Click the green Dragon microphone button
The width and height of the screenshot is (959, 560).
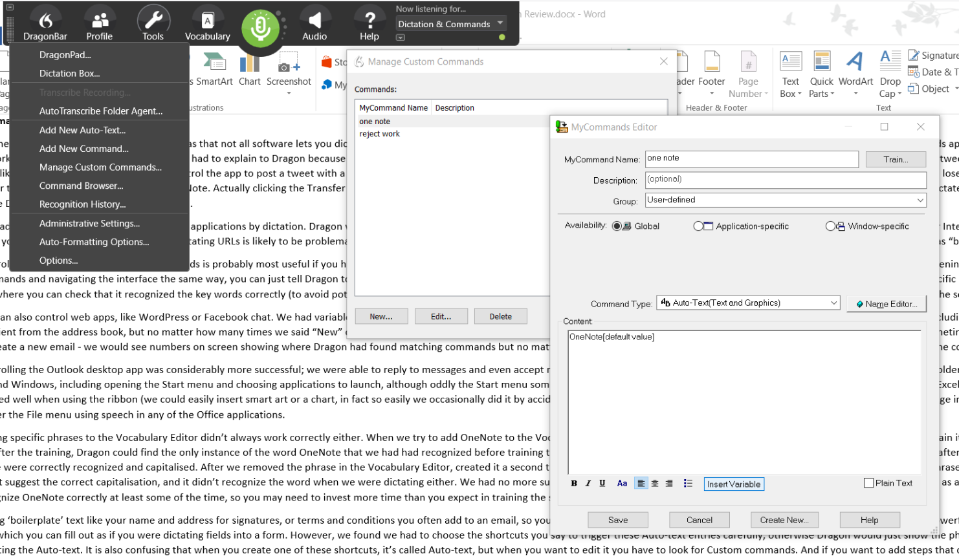click(260, 28)
